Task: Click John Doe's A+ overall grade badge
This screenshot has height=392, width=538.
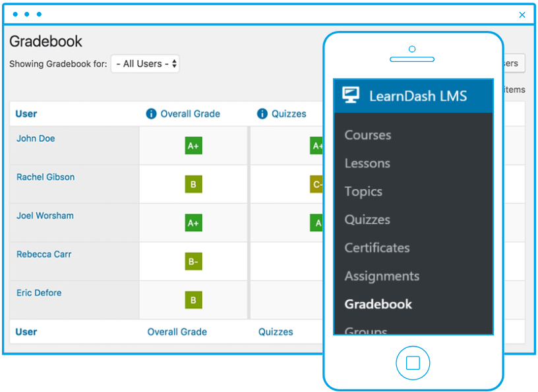Action: click(x=194, y=146)
